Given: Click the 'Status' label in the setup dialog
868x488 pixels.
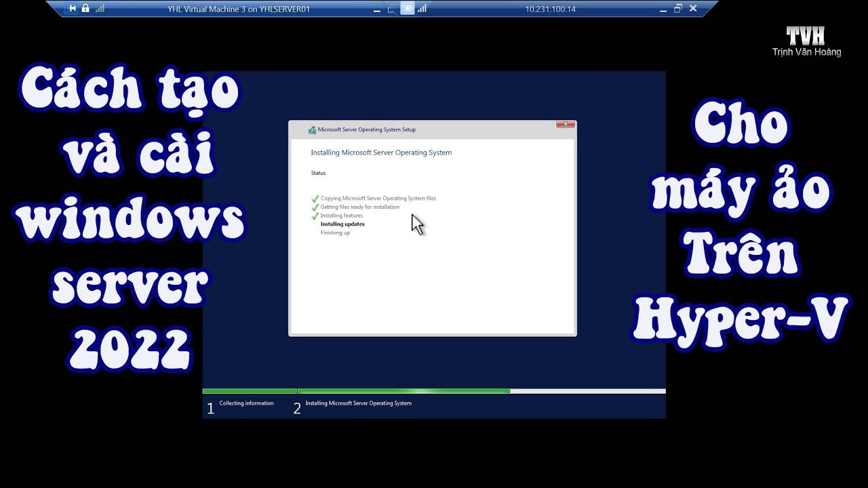Looking at the screenshot, I should 318,173.
